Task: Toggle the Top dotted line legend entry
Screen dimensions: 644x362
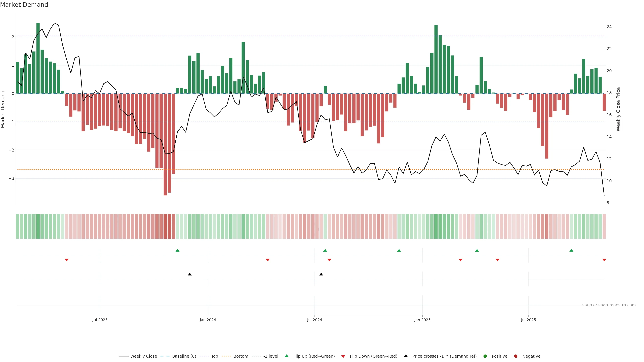Action: pos(214,356)
